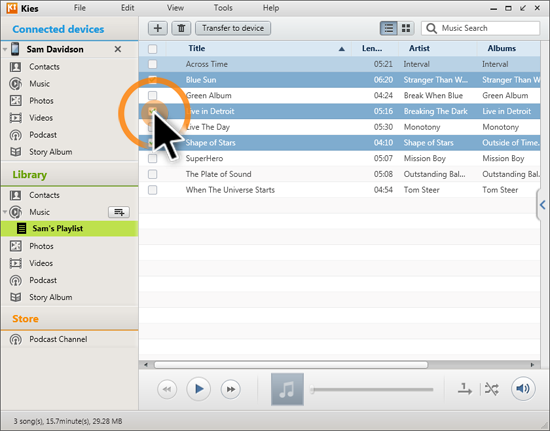Click the Title column sort arrow
Viewport: 550px width, 431px height.
coord(342,49)
